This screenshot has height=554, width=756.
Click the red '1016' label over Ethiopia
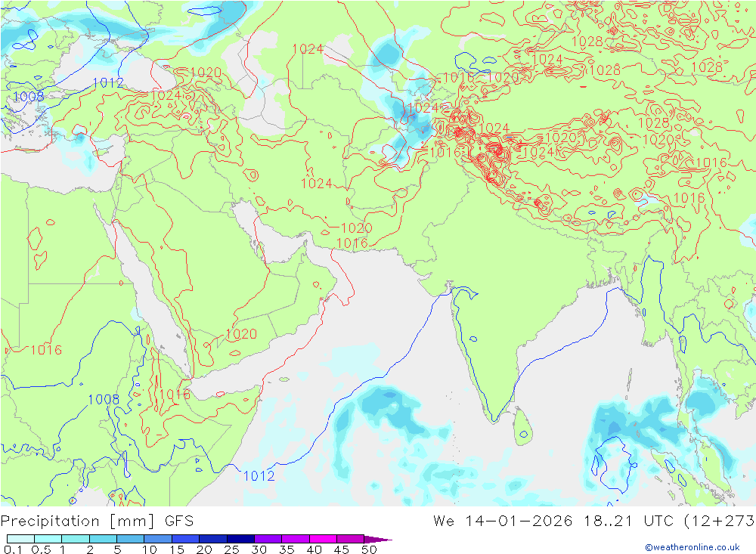pyautogui.click(x=175, y=395)
